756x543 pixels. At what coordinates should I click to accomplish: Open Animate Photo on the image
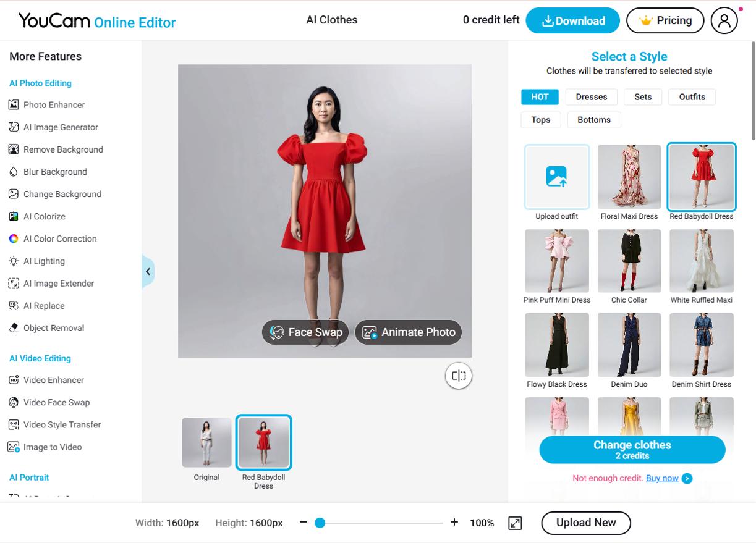407,332
